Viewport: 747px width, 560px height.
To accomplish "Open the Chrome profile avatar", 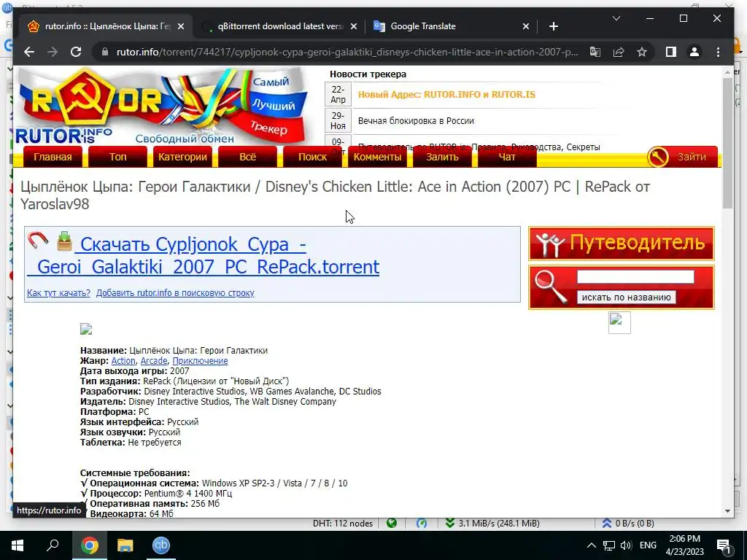I will (x=694, y=52).
